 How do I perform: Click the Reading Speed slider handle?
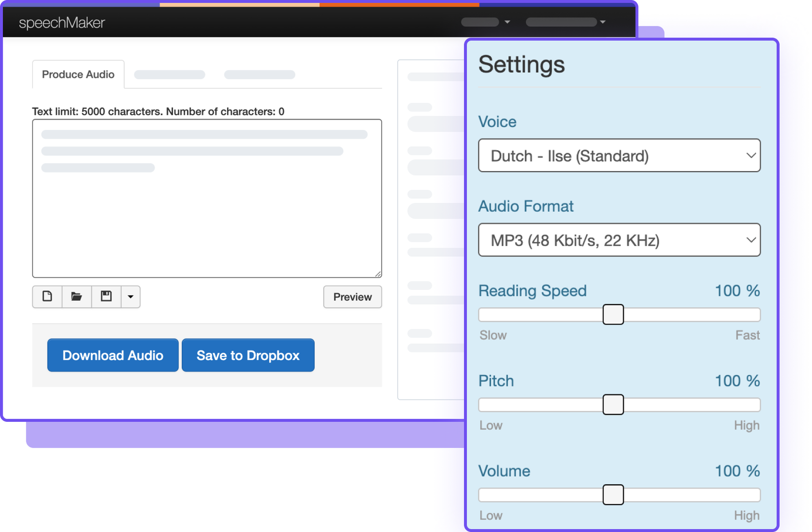click(x=613, y=314)
